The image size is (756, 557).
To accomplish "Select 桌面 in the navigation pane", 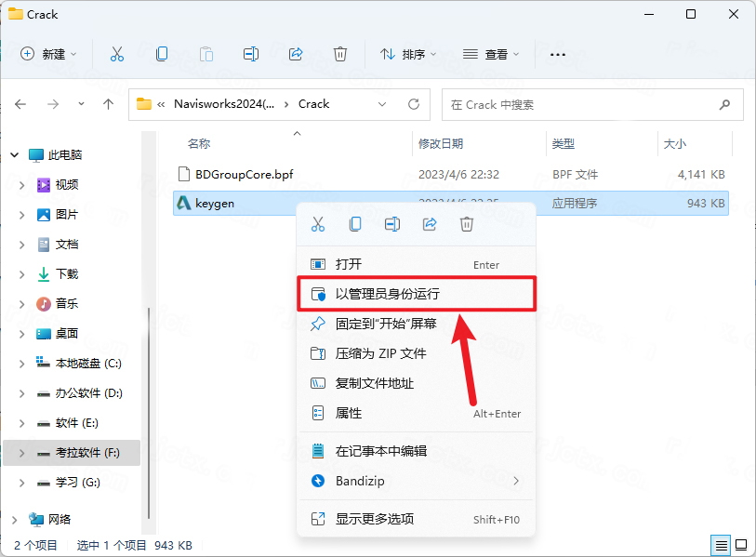I will (x=67, y=334).
